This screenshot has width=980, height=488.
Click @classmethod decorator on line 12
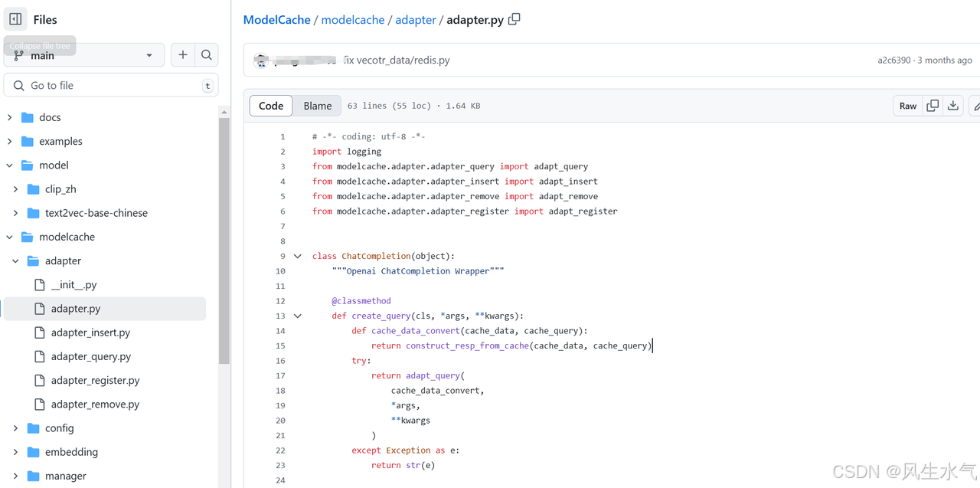click(x=361, y=301)
